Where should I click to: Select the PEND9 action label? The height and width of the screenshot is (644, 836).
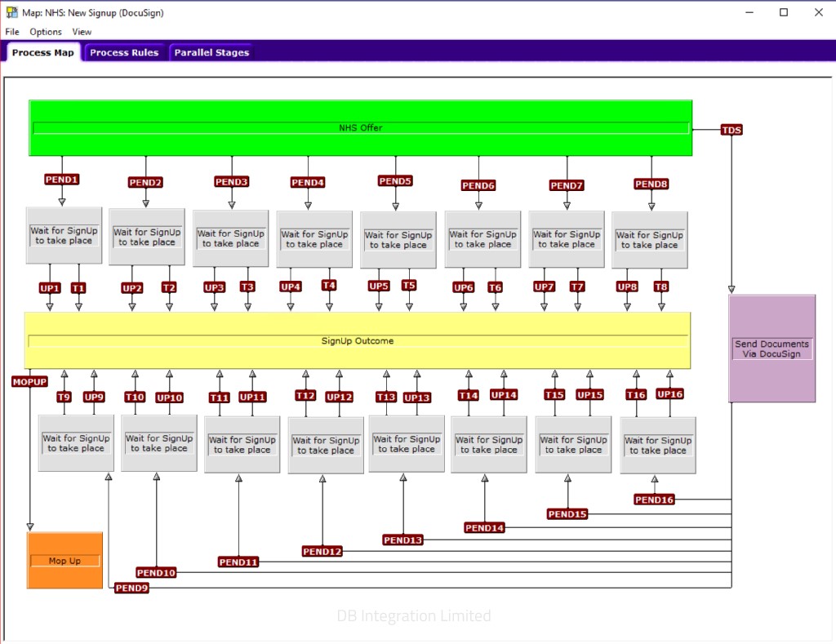[x=131, y=588]
